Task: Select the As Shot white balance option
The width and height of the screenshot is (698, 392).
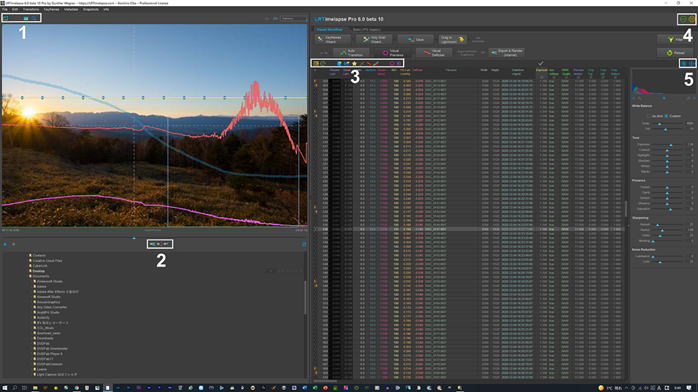Action: coord(649,116)
